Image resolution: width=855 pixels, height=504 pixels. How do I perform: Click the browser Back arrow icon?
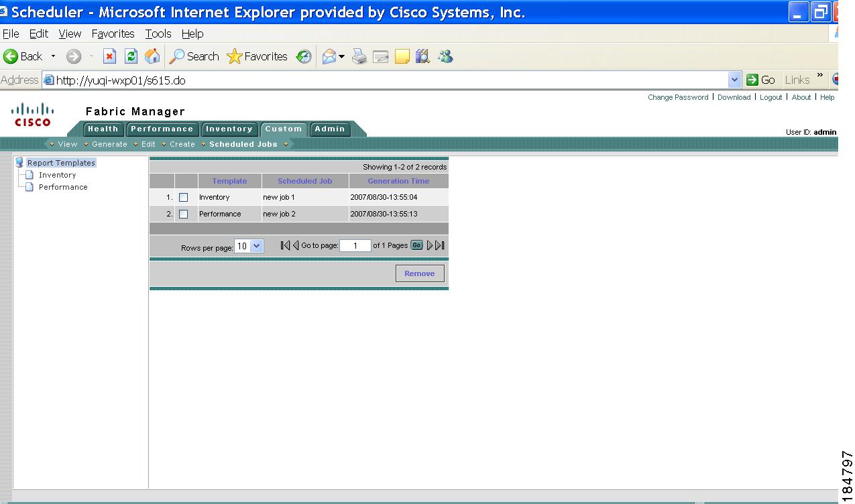[11, 57]
